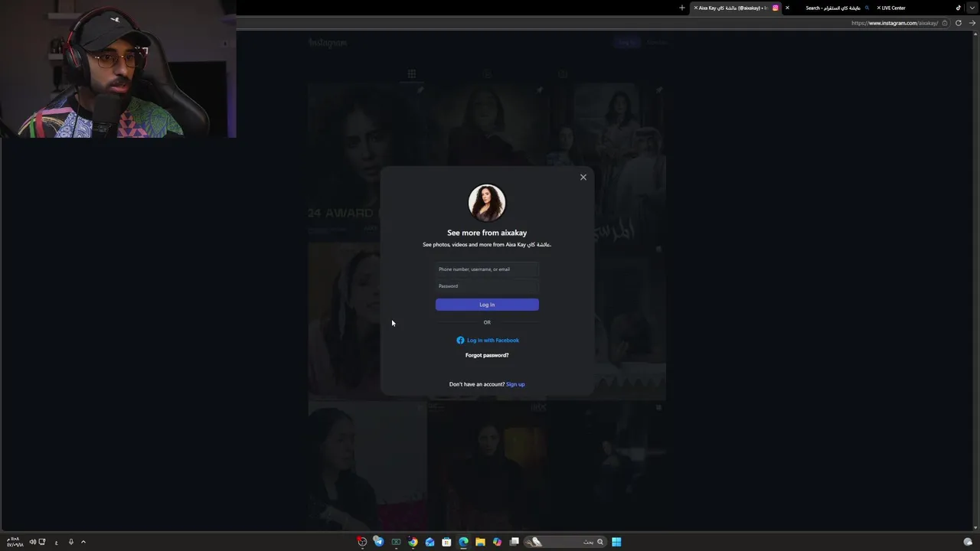The image size is (980, 551).
Task: Open File Explorer from the taskbar
Action: point(480,542)
